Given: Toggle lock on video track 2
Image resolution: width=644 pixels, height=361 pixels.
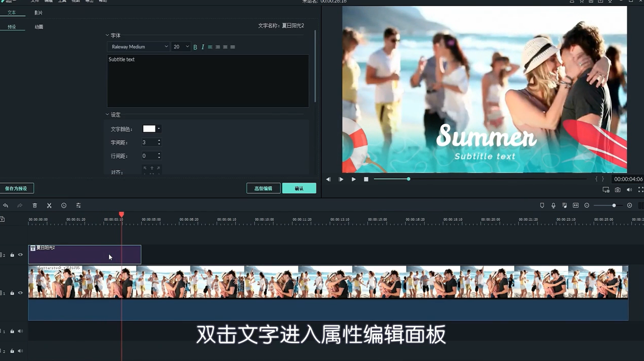Looking at the screenshot, I should (12, 255).
